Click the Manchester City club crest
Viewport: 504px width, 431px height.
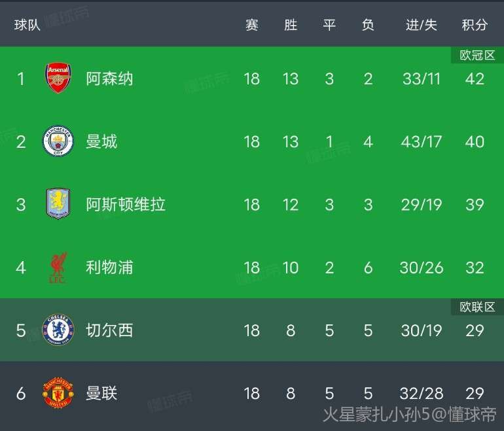click(x=58, y=141)
